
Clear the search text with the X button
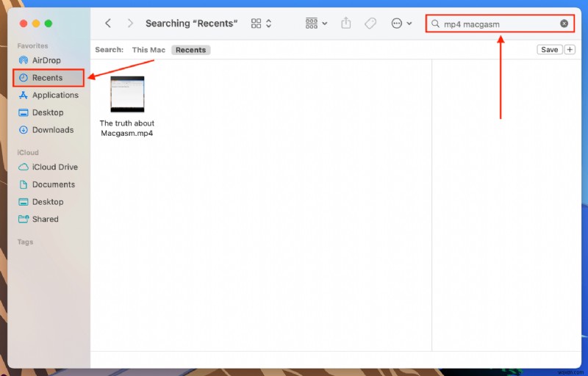click(564, 23)
